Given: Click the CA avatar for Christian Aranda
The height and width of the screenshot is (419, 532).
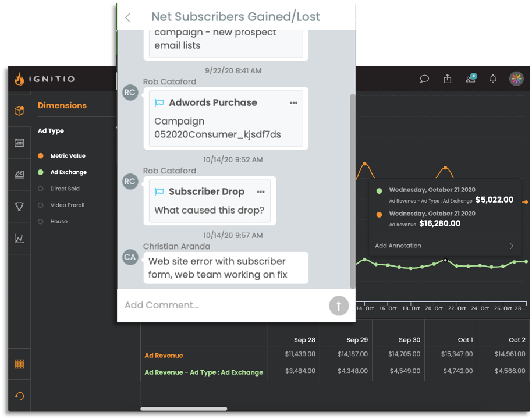Looking at the screenshot, I should click(x=130, y=257).
